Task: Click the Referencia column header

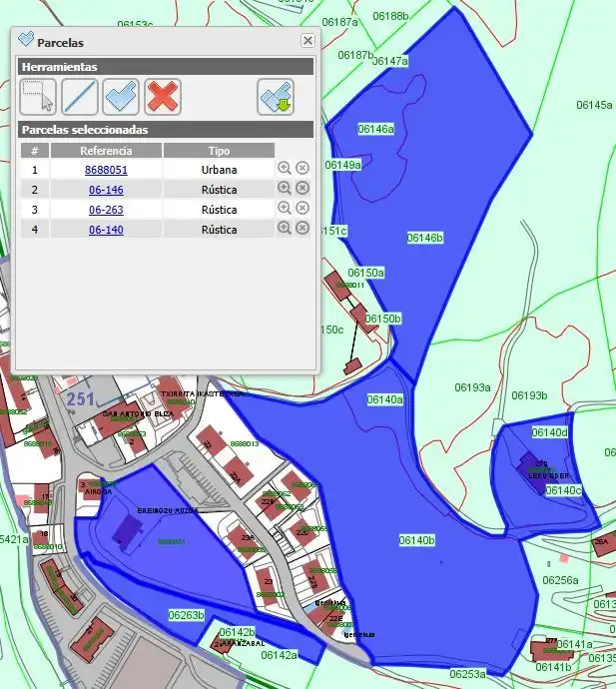Action: tap(106, 150)
